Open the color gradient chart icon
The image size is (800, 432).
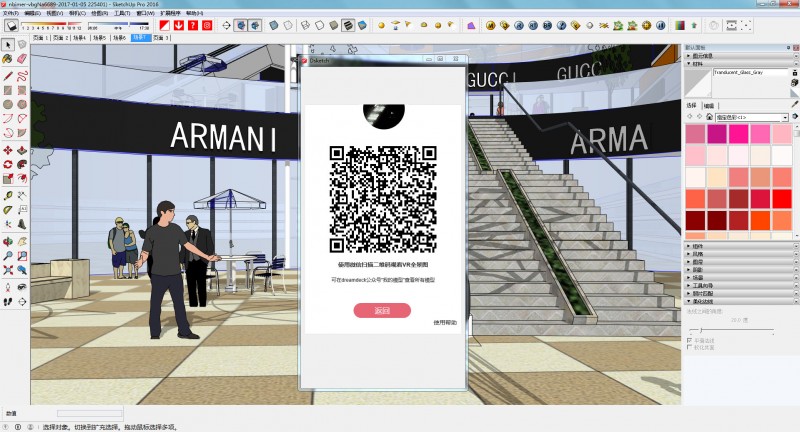(x=680, y=25)
